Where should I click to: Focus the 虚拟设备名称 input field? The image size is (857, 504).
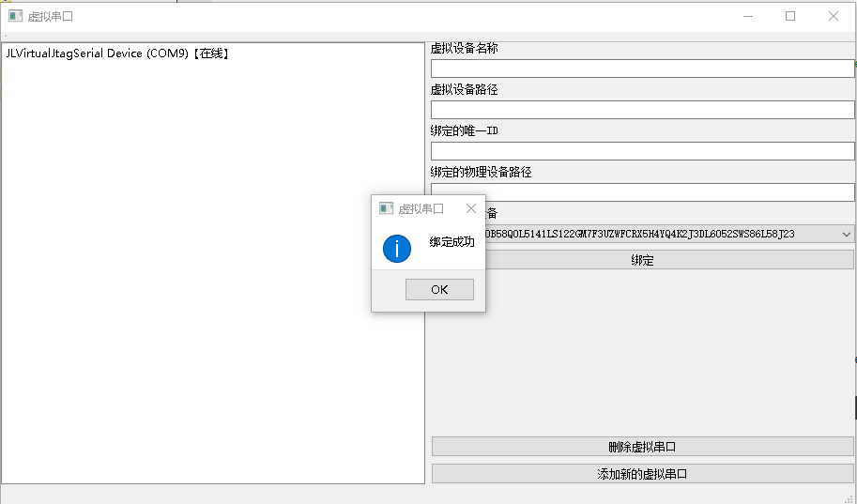coord(642,69)
